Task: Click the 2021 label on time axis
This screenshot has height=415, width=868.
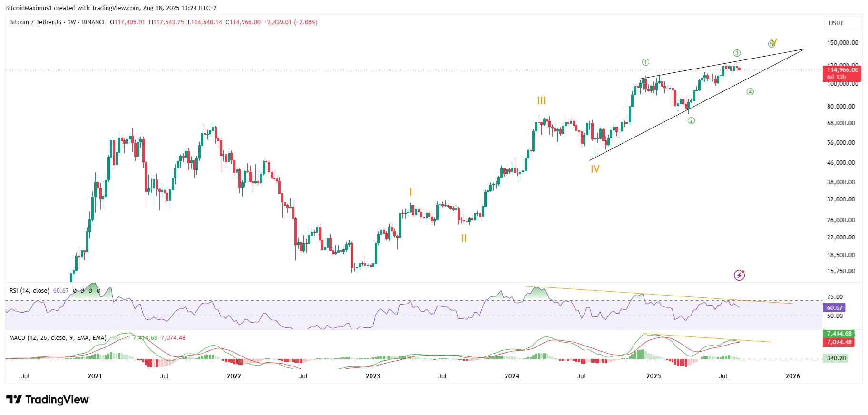Action: (95, 376)
